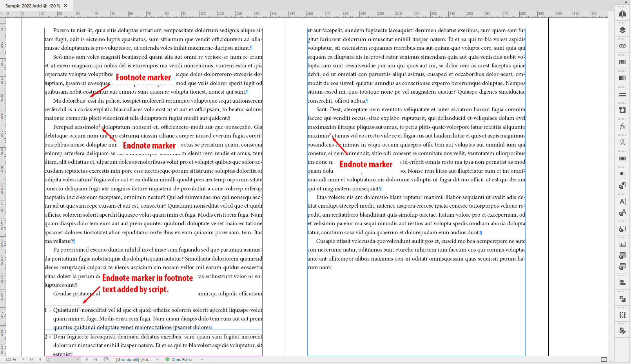Click the page number input field
This screenshot has width=631, height=364.
click(x=59, y=359)
